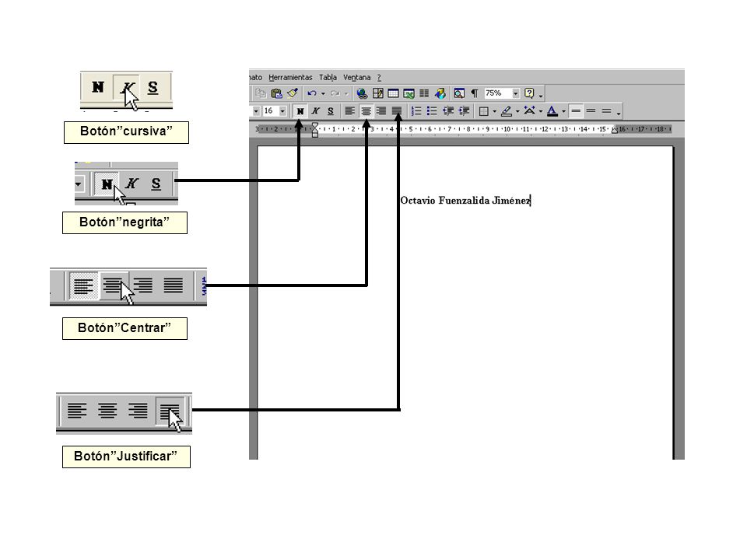Image resolution: width=747 pixels, height=560 pixels.
Task: Open the ? help menu
Action: pos(379,77)
